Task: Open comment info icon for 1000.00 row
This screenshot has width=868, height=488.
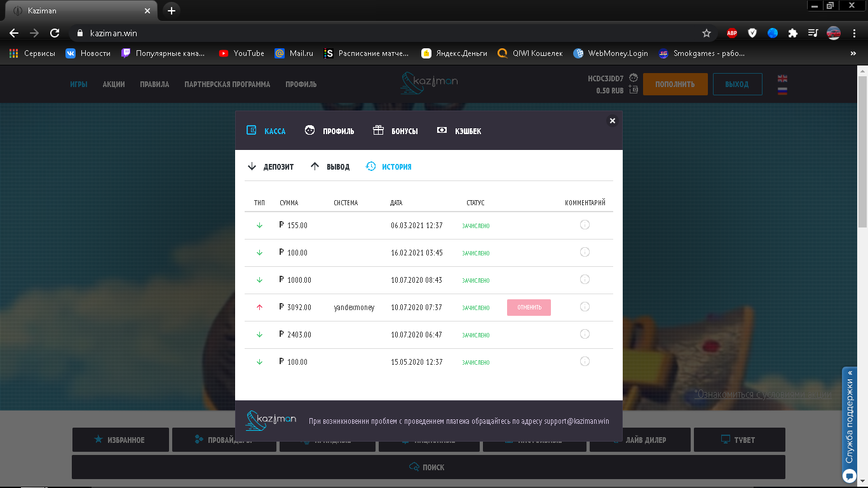Action: tap(585, 280)
